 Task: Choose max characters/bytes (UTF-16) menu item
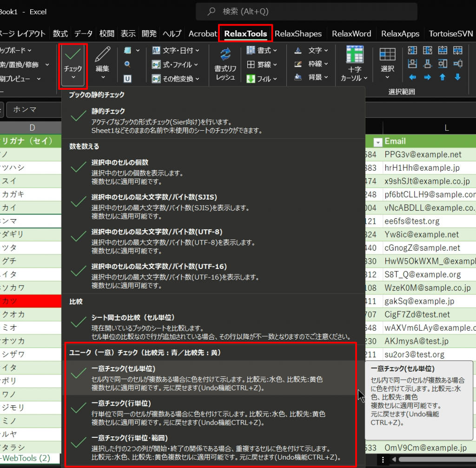click(213, 276)
